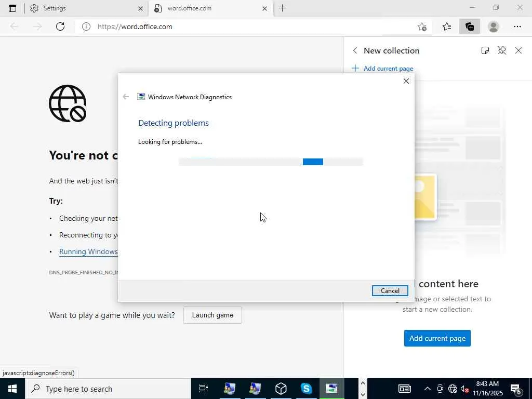The image size is (532, 399).
Task: Add this page to favorites
Action: tap(422, 27)
